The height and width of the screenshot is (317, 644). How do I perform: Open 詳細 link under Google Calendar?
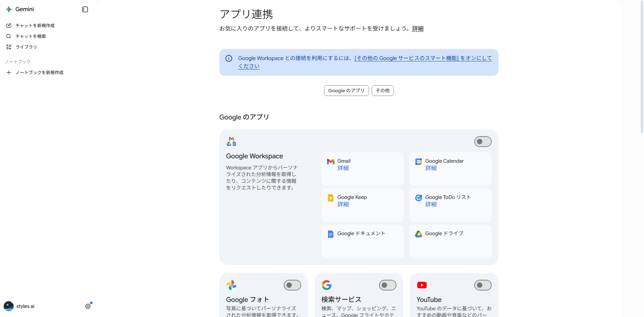pos(431,168)
